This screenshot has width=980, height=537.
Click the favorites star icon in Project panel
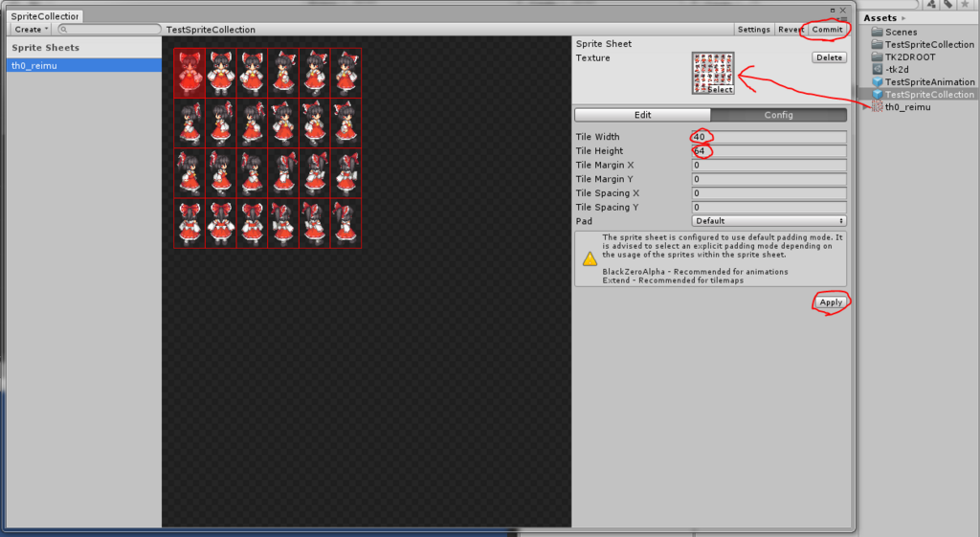pyautogui.click(x=965, y=4)
